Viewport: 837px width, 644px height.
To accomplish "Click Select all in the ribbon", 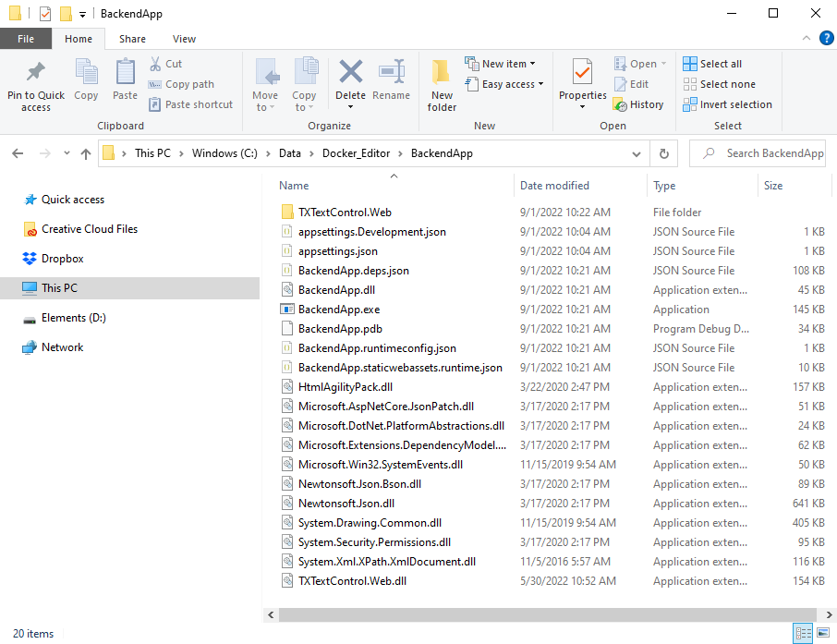I will [x=712, y=64].
